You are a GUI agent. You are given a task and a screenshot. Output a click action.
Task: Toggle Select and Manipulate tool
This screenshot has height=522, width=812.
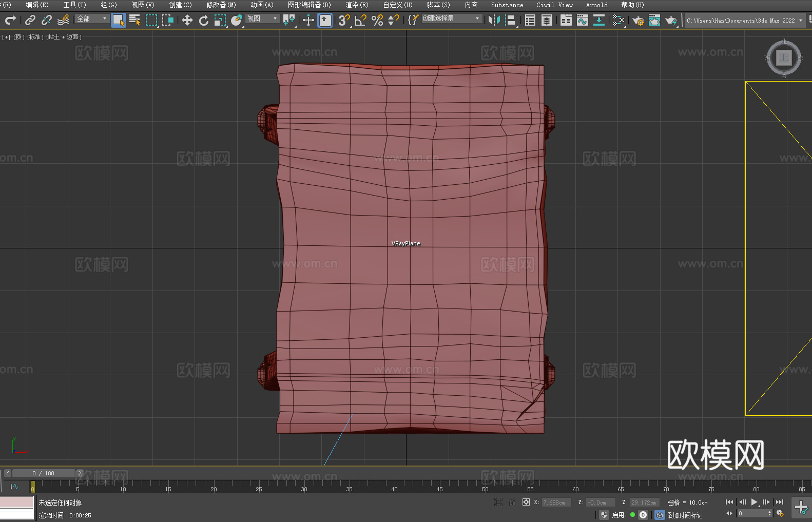click(x=308, y=20)
